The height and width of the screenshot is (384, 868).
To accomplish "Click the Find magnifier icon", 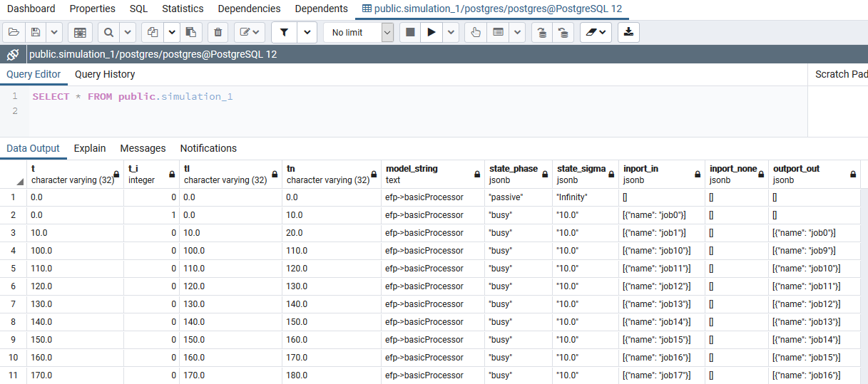I will coord(108,32).
